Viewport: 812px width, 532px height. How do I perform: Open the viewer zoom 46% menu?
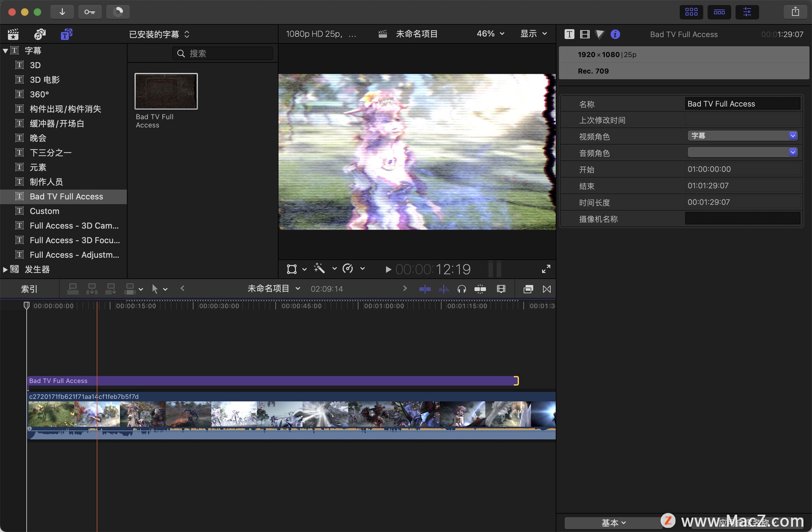point(491,34)
